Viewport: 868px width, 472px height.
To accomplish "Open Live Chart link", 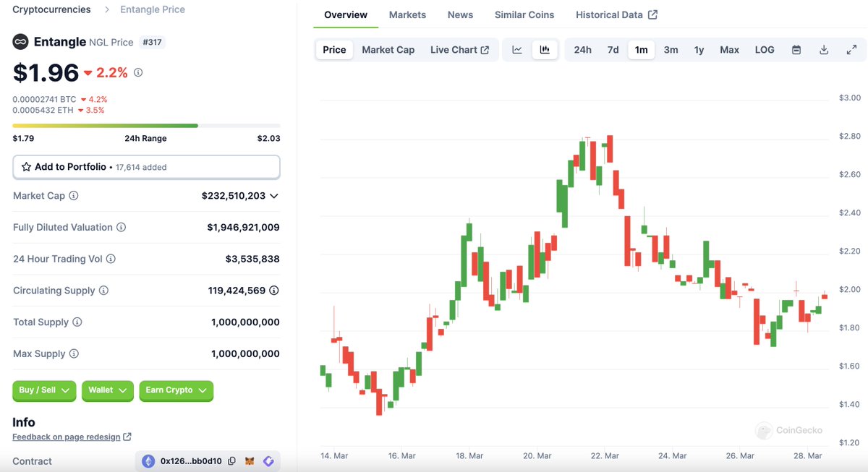I will [x=460, y=50].
